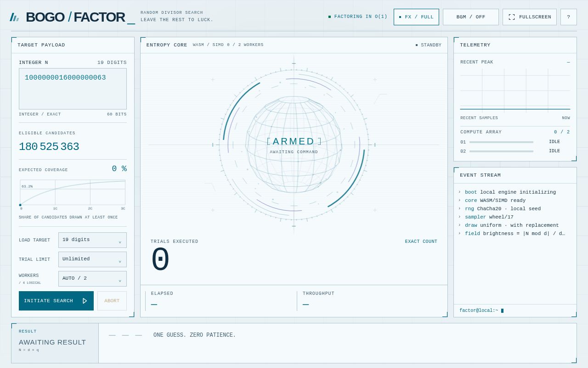Open the Load Target dropdown
Image resolution: width=588 pixels, height=368 pixels.
(92, 240)
